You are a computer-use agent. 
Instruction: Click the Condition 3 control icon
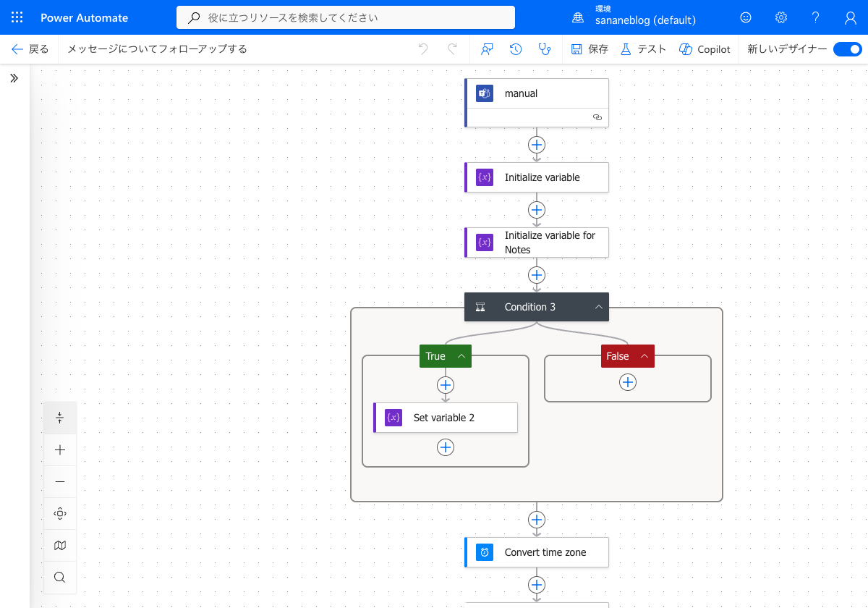pyautogui.click(x=480, y=307)
